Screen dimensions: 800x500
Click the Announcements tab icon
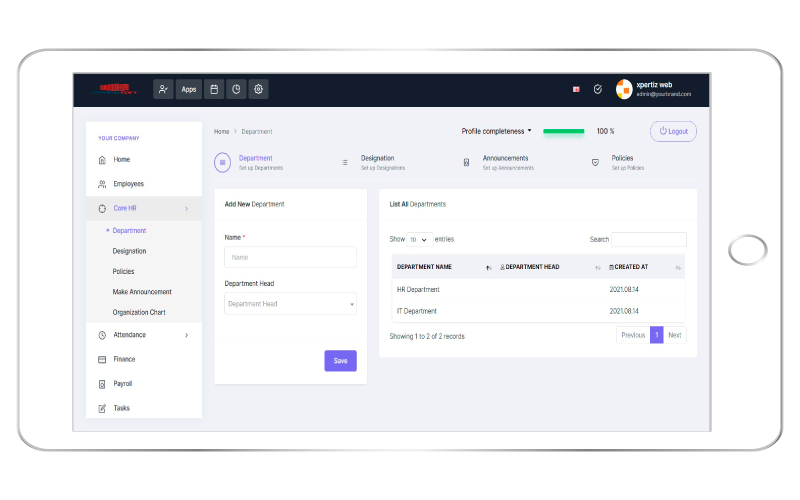click(x=466, y=162)
